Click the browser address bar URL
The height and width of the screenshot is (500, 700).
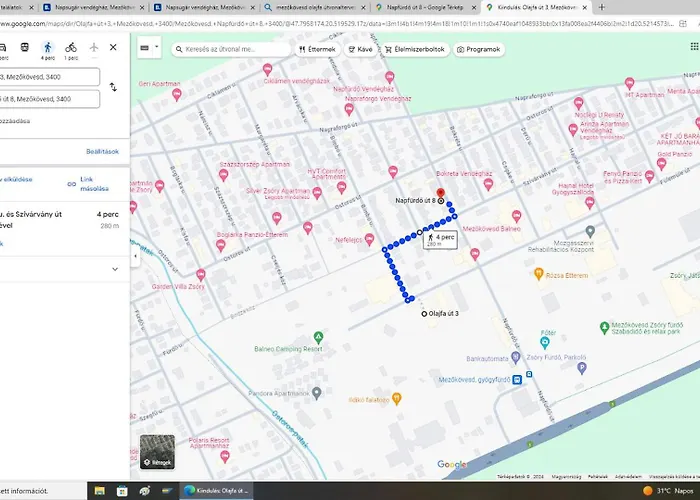(336, 24)
